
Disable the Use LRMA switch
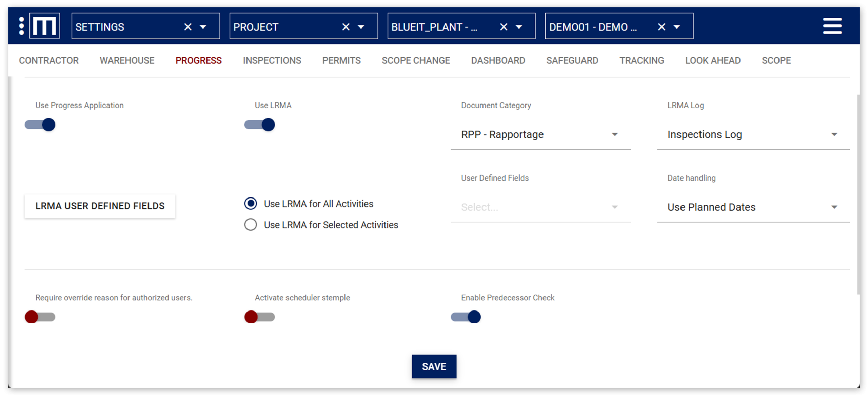(260, 125)
